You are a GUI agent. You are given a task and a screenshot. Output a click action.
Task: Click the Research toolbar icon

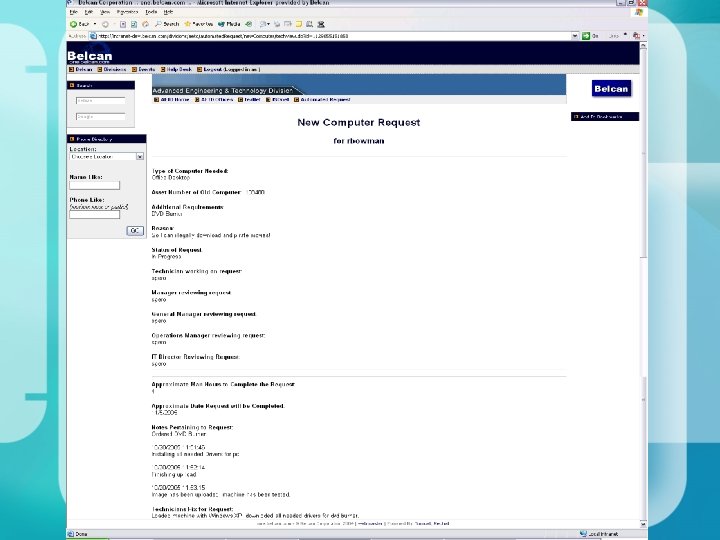(309, 24)
